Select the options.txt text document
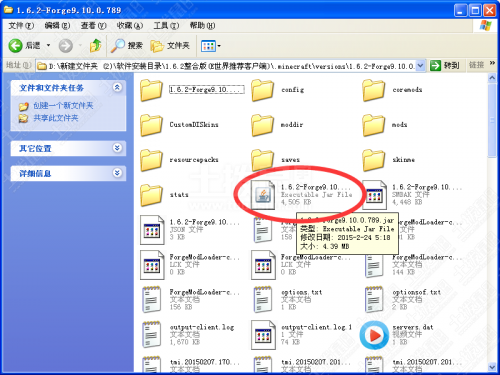The height and width of the screenshot is (375, 500). [x=287, y=299]
